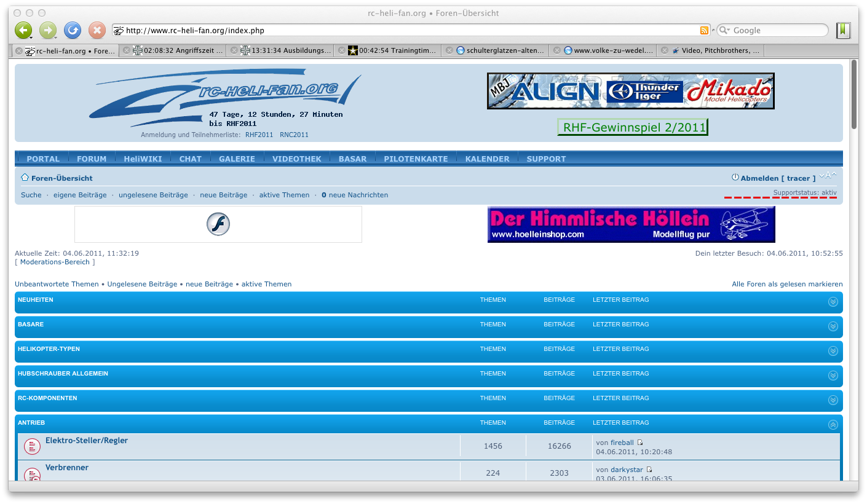Image resolution: width=867 pixels, height=504 pixels.
Task: Expand the NEUHEITEN category
Action: (x=833, y=302)
